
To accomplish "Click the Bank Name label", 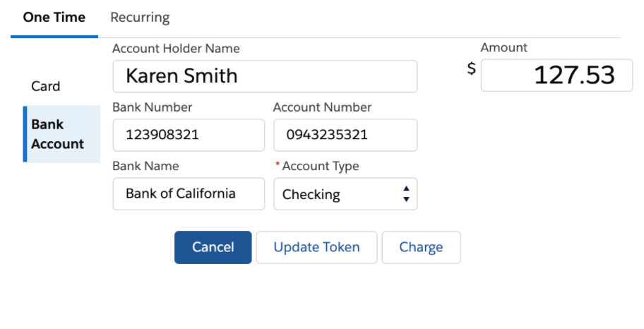I will click(145, 166).
